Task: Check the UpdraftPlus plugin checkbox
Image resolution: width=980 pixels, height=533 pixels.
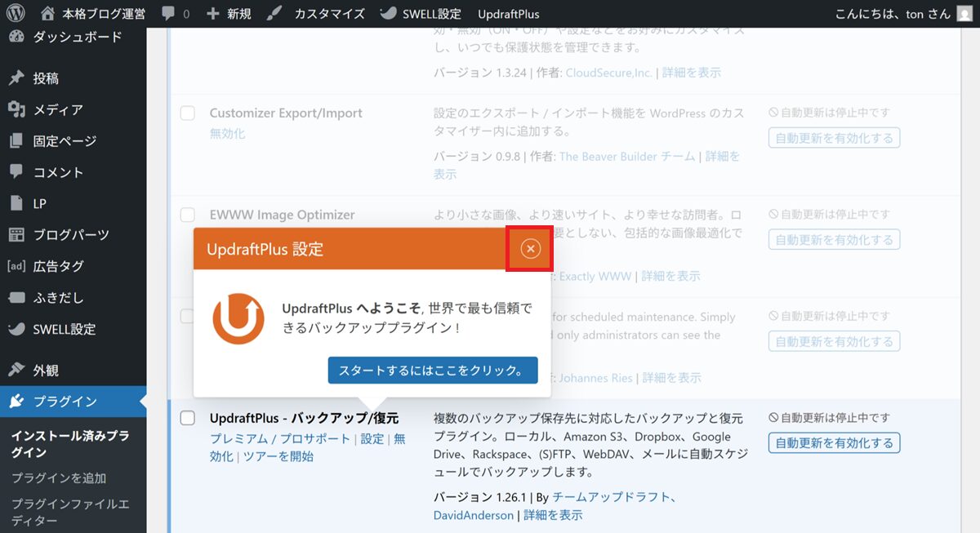Action: pos(188,419)
